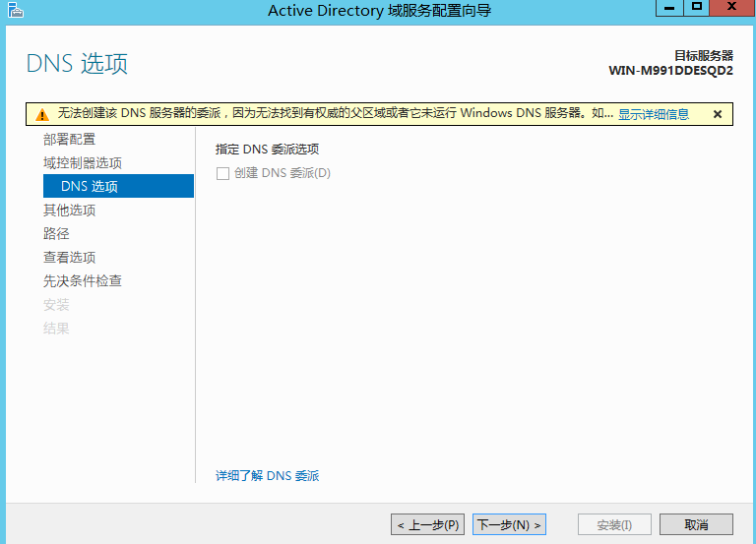Viewport: 756px width, 544px height.
Task: Click the server name WIN-M991DDESQD2
Action: (x=670, y=71)
